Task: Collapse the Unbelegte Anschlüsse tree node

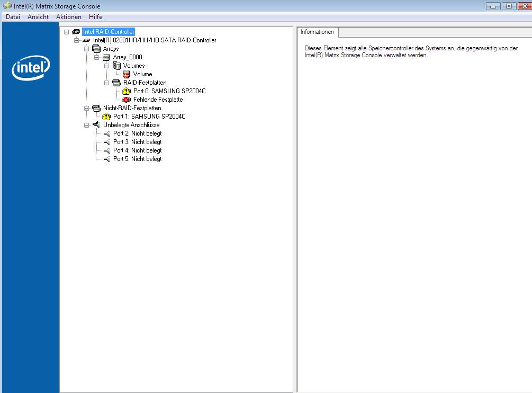Action: (x=87, y=125)
